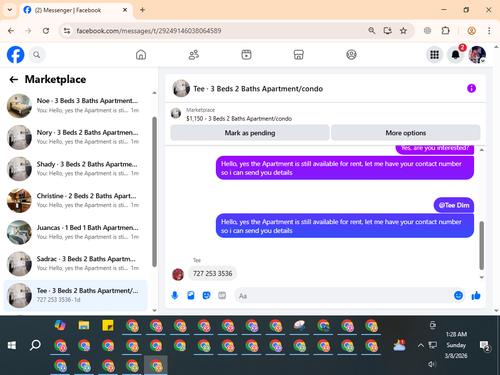
Task: Attach a photo file icon
Action: [191, 295]
